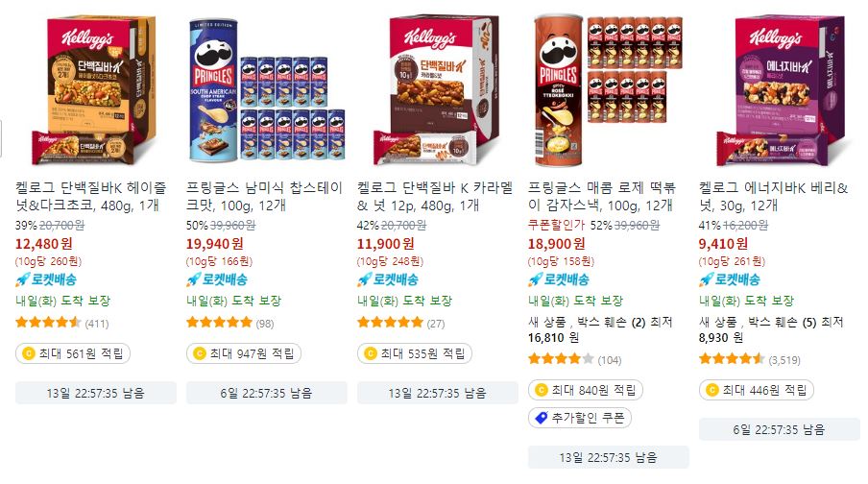Click the 로켓배송 rocket icon under 11,900원
This screenshot has width=868, height=484.
365,279
